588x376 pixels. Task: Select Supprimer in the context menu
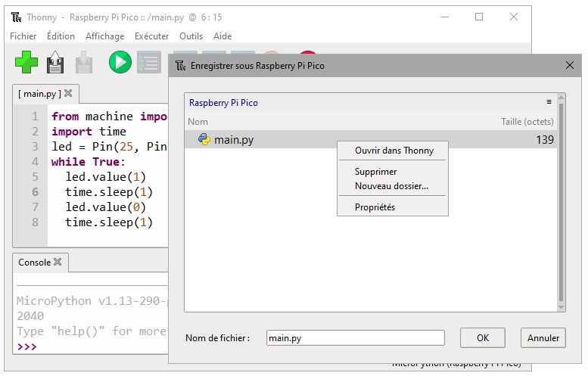pos(375,172)
